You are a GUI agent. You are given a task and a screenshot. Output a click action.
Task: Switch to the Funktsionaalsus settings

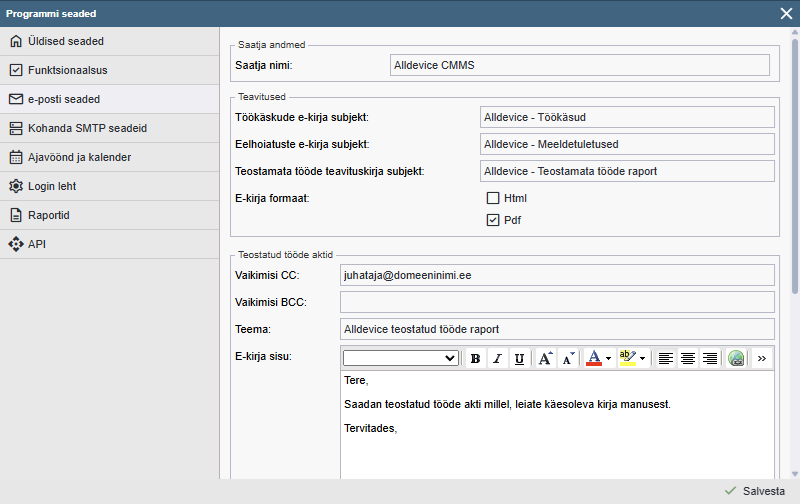(110, 70)
